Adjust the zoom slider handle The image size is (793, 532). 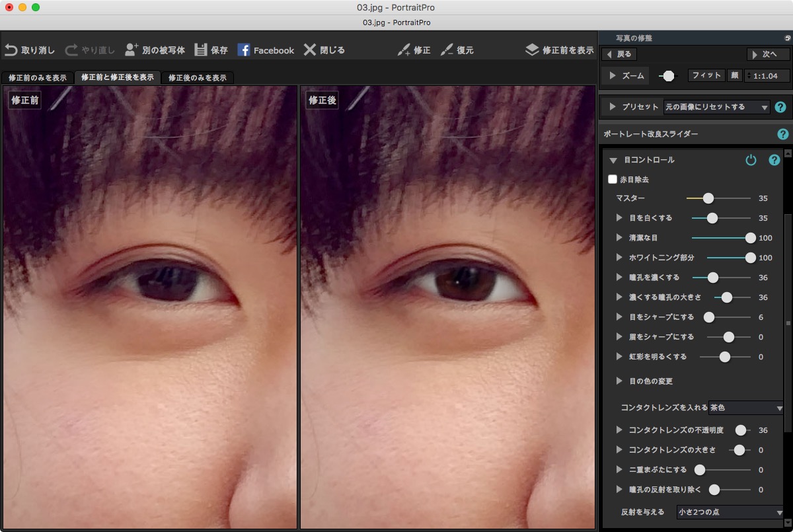(669, 76)
